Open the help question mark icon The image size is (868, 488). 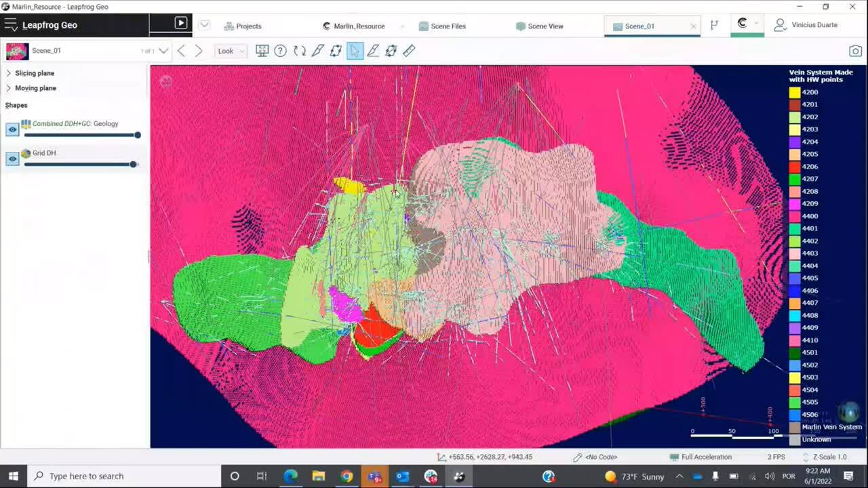[280, 51]
